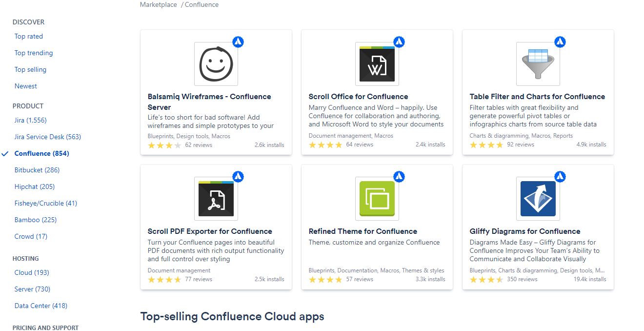
Task: Click the Atlassian badge on Gliffy card
Action: tap(560, 176)
